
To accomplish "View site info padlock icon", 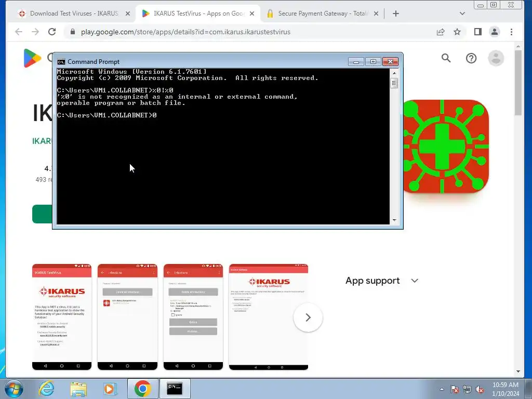I will [72, 32].
